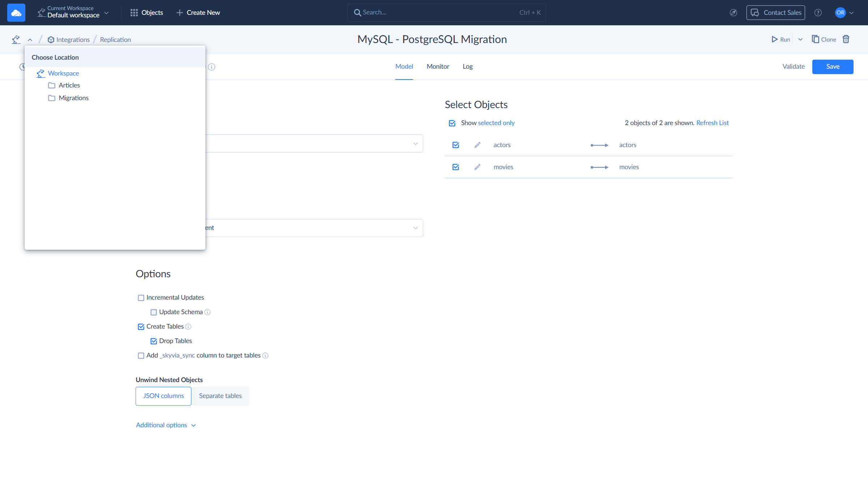Click the Skyvia cloud logo
868x488 pixels.
click(16, 13)
